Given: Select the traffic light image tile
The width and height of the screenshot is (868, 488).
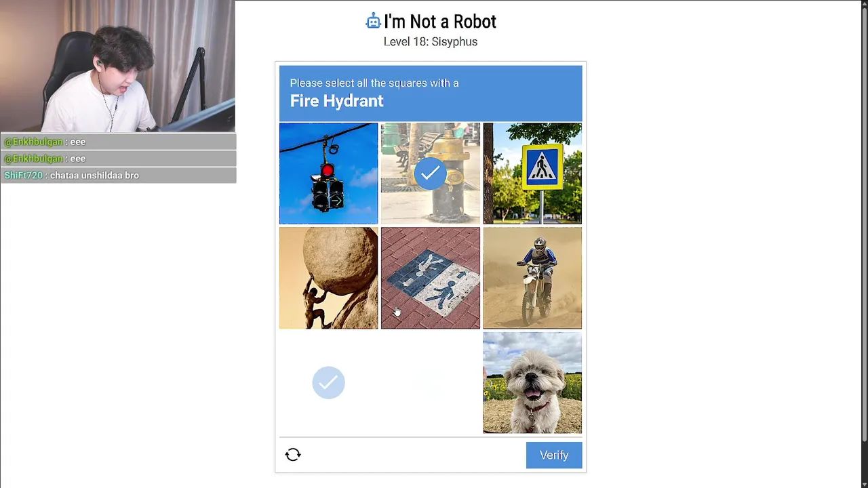Looking at the screenshot, I should click(x=328, y=174).
